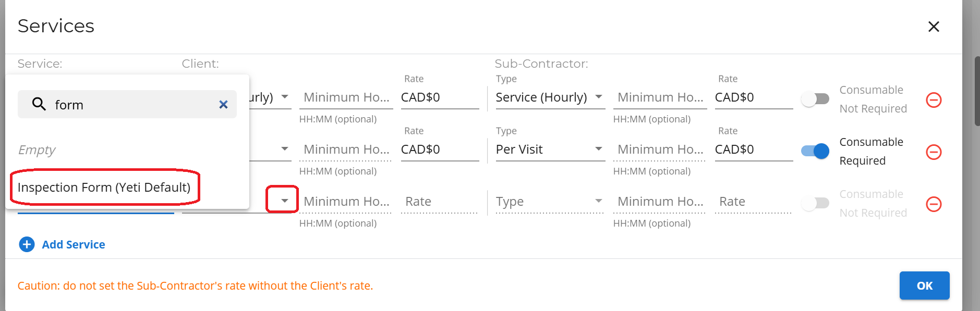
Task: Click the search magnifier icon
Action: [x=39, y=104]
